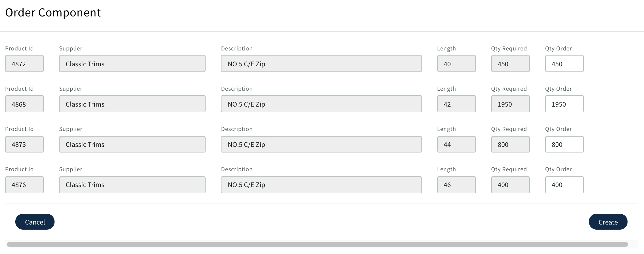This screenshot has height=254, width=644.
Task: Click Qty Order field containing 400
Action: tap(564, 185)
